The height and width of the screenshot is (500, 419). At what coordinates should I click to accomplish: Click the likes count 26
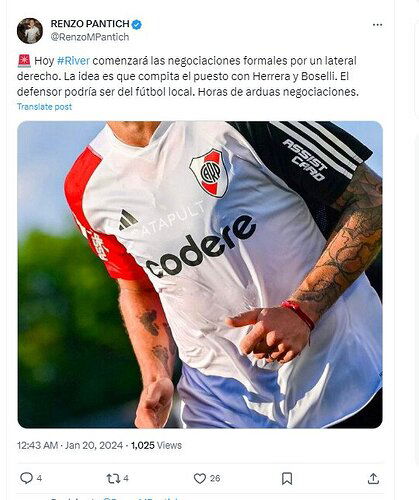215,479
